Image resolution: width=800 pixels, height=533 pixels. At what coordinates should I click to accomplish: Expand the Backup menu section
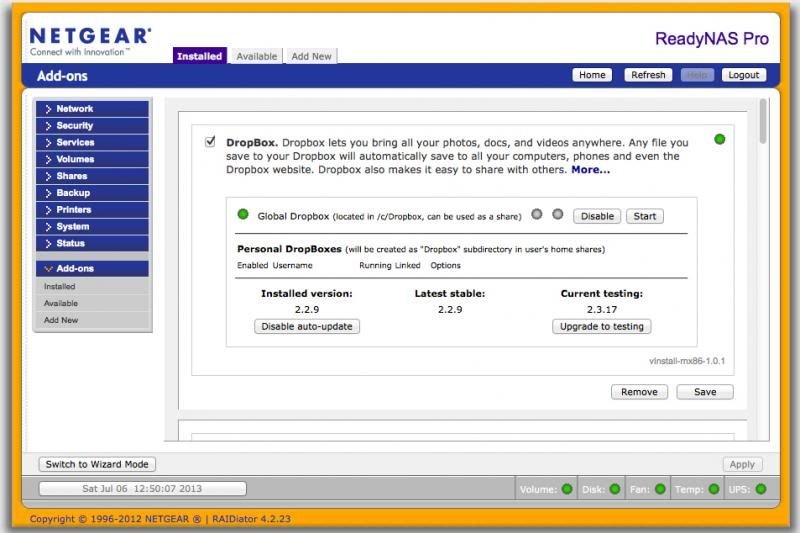pyautogui.click(x=92, y=193)
